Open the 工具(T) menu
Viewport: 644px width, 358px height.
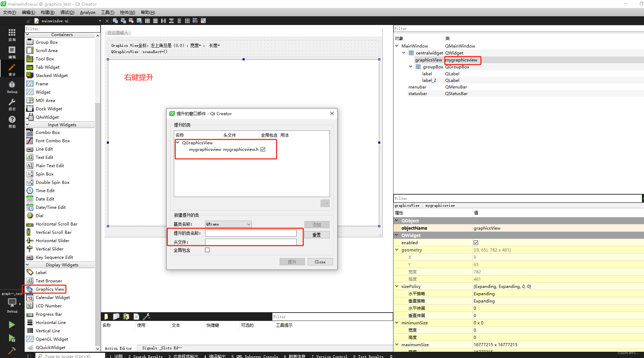pyautogui.click(x=108, y=12)
